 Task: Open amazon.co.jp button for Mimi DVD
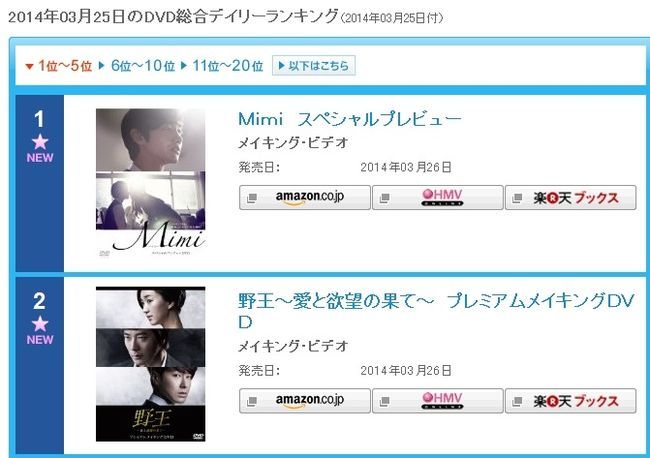tap(305, 197)
